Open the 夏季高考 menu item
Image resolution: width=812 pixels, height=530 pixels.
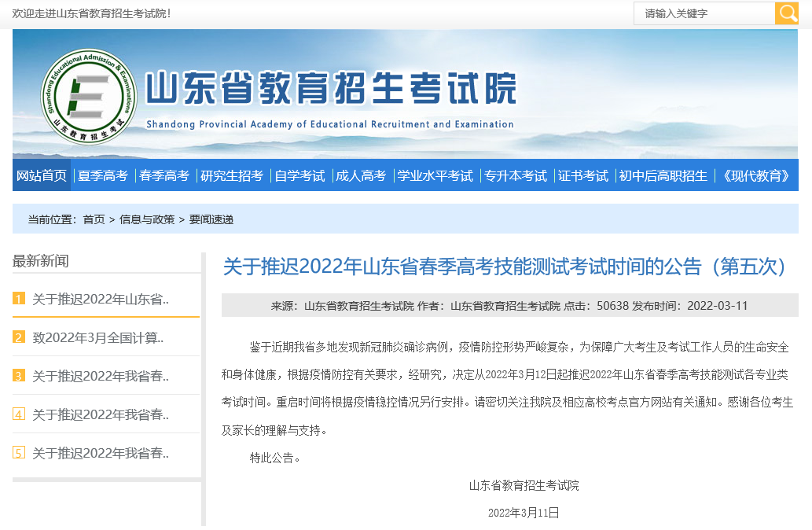coord(102,175)
